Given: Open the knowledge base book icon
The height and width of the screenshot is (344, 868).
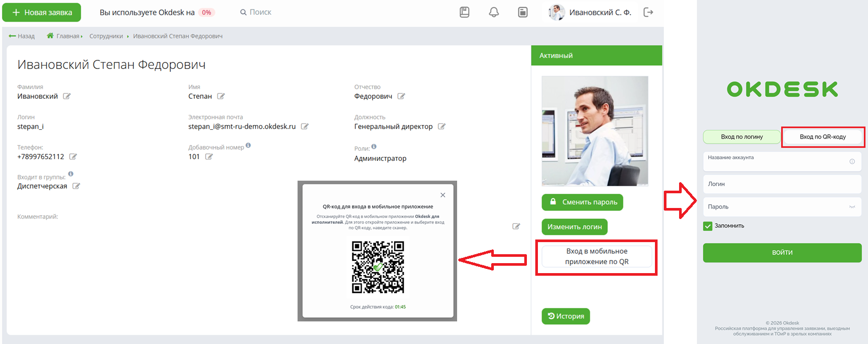Looking at the screenshot, I should (x=464, y=12).
